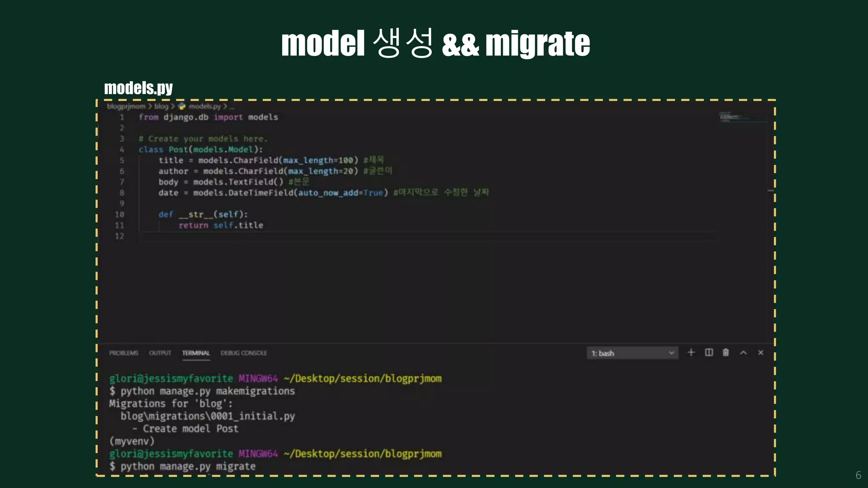Image resolution: width=868 pixels, height=488 pixels.
Task: Click slide page number 6
Action: pyautogui.click(x=858, y=475)
